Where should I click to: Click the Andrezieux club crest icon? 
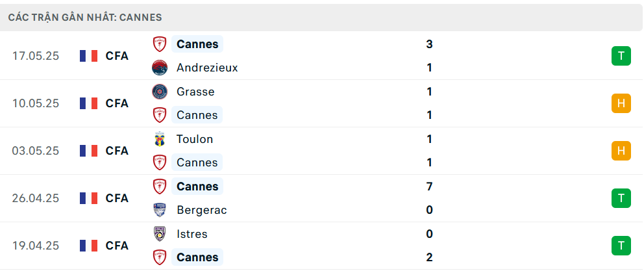click(x=159, y=68)
